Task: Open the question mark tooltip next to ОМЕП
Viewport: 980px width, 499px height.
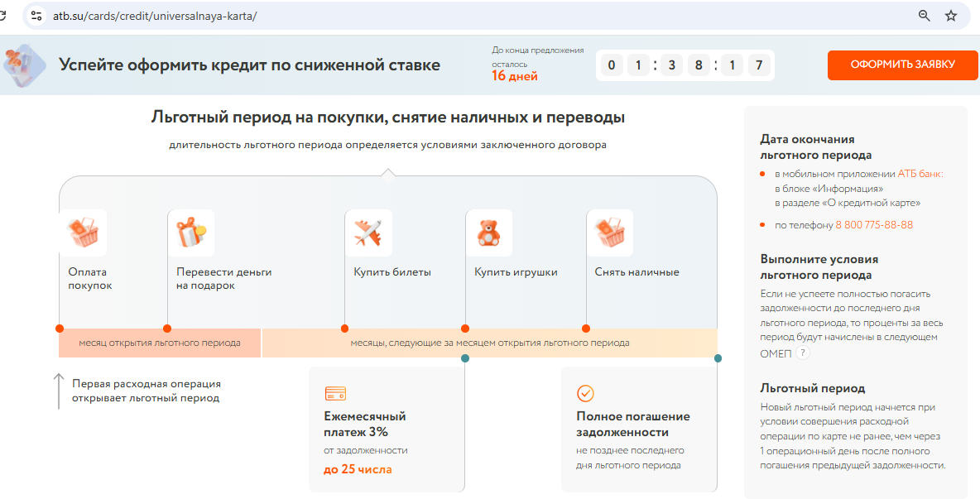Action: click(802, 353)
